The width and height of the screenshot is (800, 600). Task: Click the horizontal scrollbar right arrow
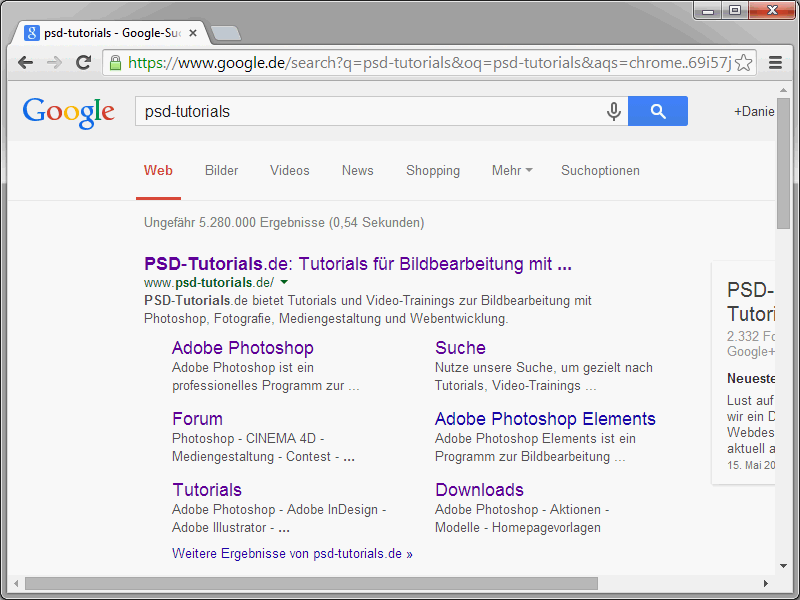[765, 583]
